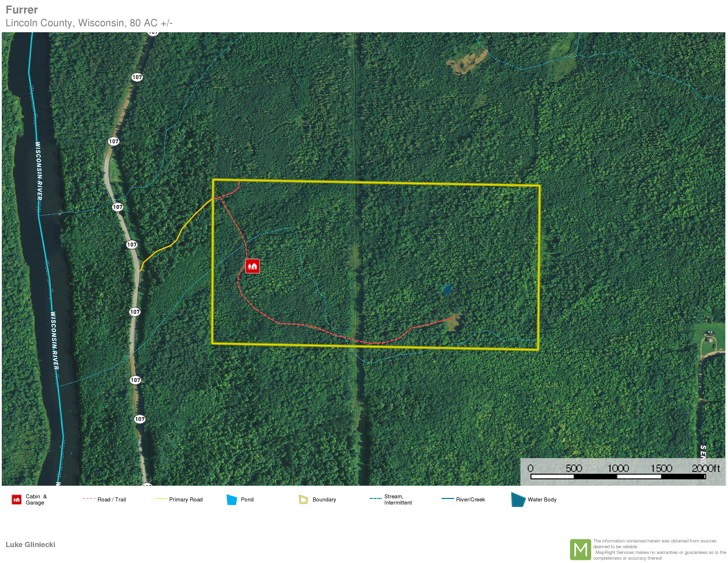This screenshot has width=728, height=563.
Task: Click the 500 mark on scale bar
Action: coord(574,468)
